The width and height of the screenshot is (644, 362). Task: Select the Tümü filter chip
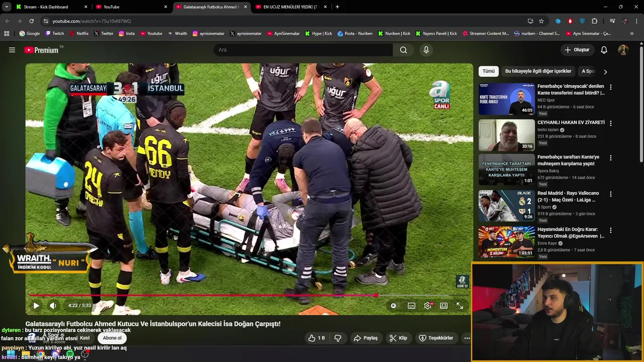489,71
